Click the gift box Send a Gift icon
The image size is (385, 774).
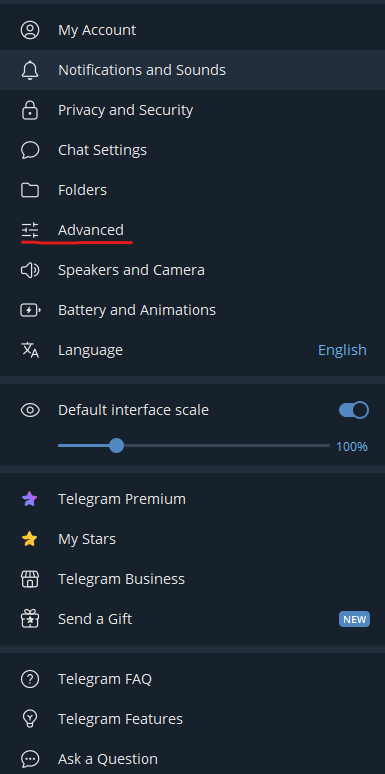coord(30,619)
